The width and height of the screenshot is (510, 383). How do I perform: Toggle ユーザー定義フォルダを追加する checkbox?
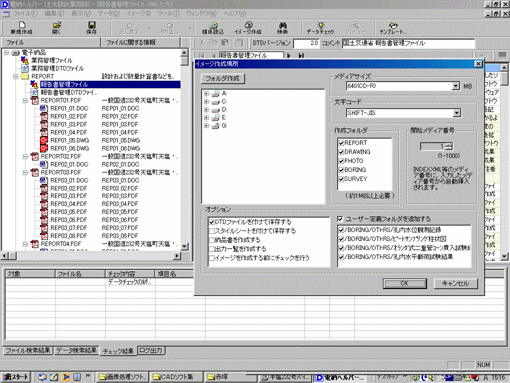click(x=340, y=219)
